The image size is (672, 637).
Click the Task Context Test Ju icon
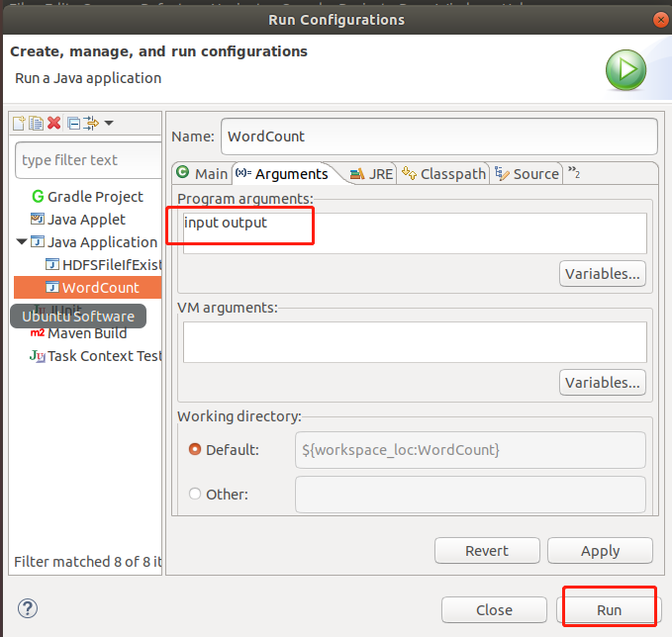[x=38, y=356]
